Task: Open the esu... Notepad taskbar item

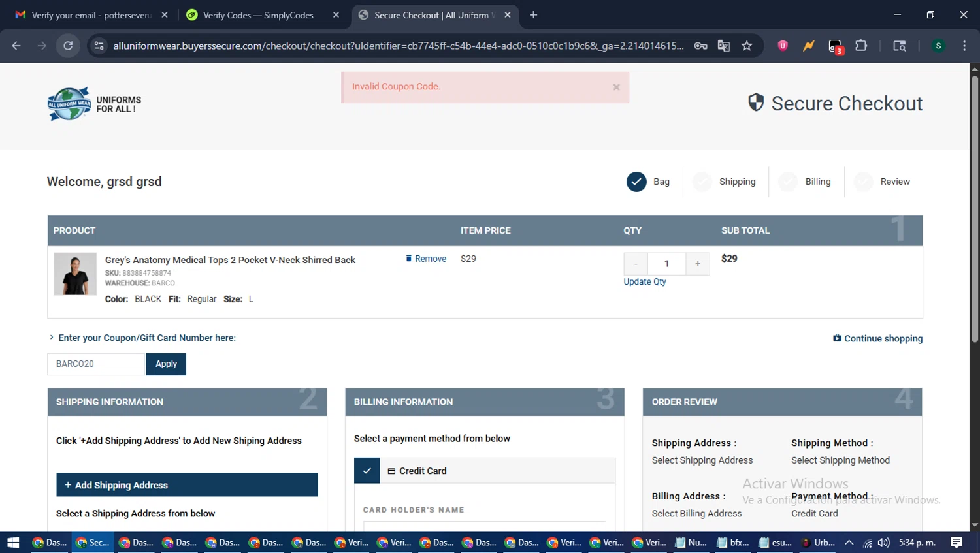Action: click(775, 543)
